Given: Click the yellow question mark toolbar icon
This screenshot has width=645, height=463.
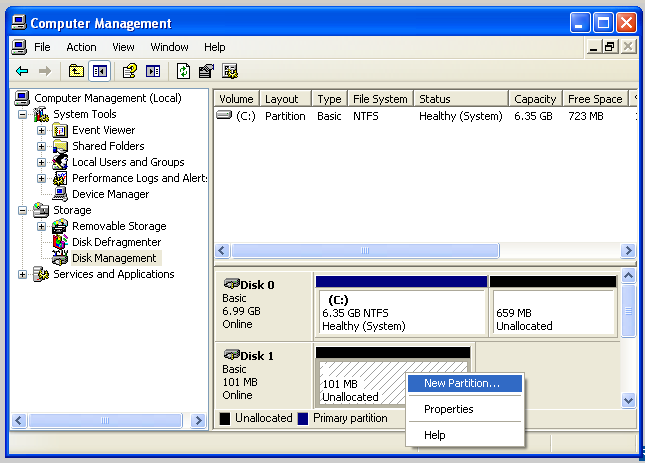Looking at the screenshot, I should 129,71.
